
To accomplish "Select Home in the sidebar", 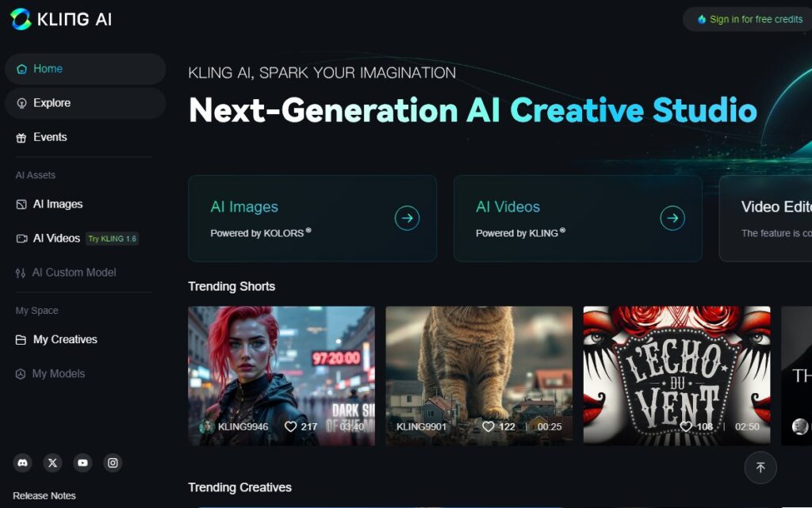I will 86,69.
